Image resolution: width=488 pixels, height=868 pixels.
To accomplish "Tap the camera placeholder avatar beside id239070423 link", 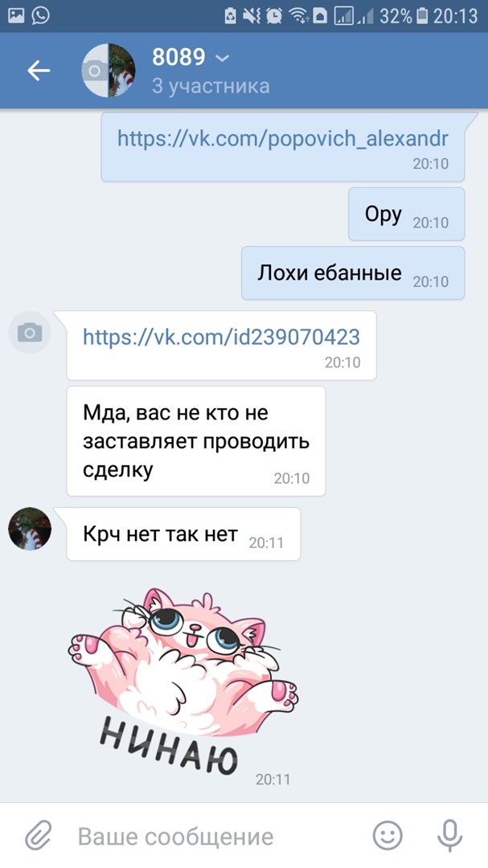I will click(x=30, y=333).
